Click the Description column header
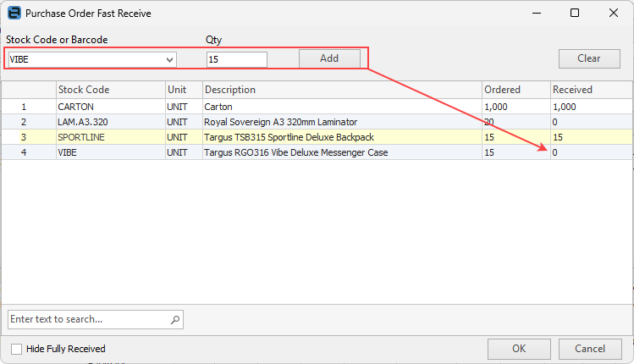 pos(341,90)
